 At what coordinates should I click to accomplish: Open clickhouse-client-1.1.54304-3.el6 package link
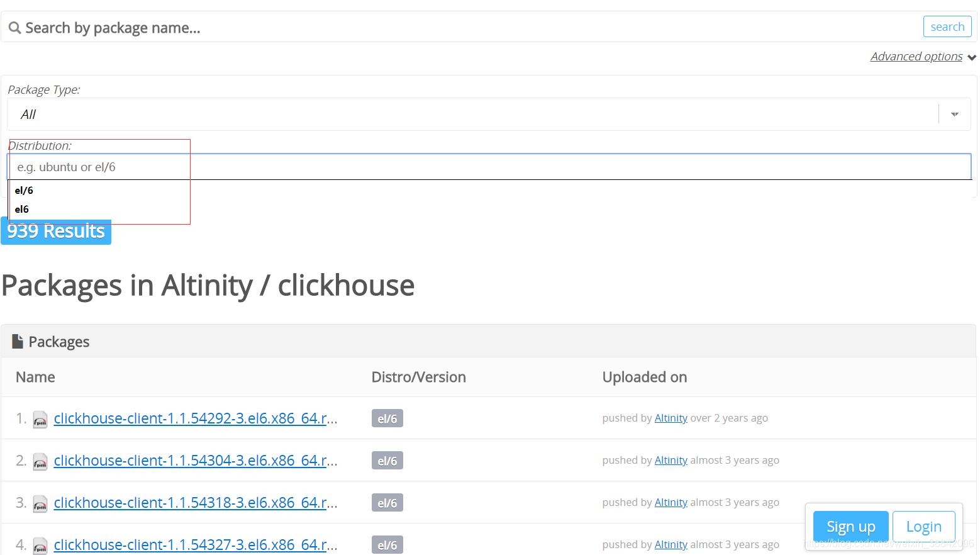[196, 460]
